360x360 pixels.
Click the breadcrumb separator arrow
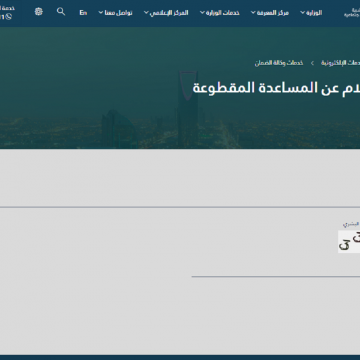pos(312,63)
